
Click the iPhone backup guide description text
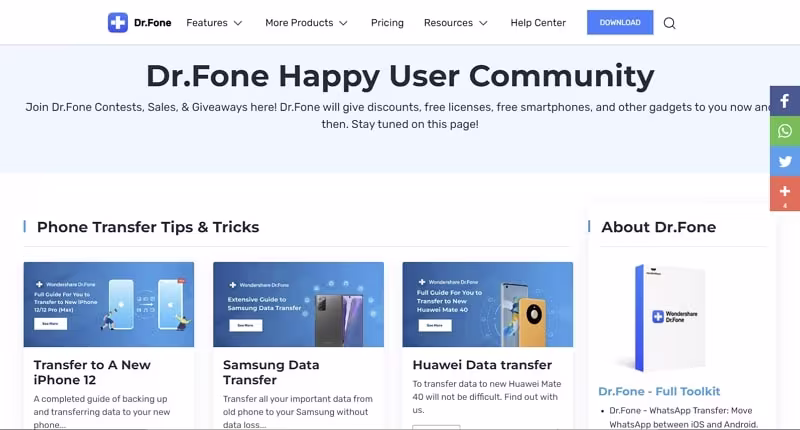click(102, 412)
